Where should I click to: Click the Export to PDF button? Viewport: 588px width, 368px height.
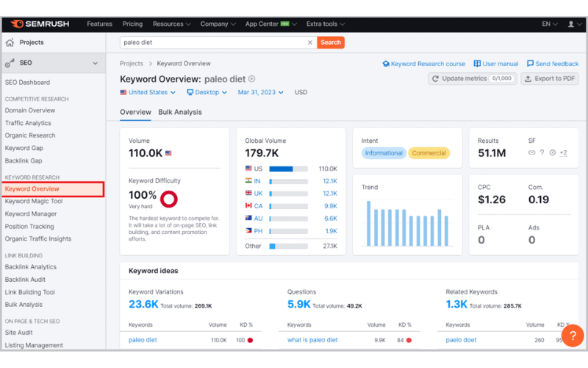coord(550,79)
